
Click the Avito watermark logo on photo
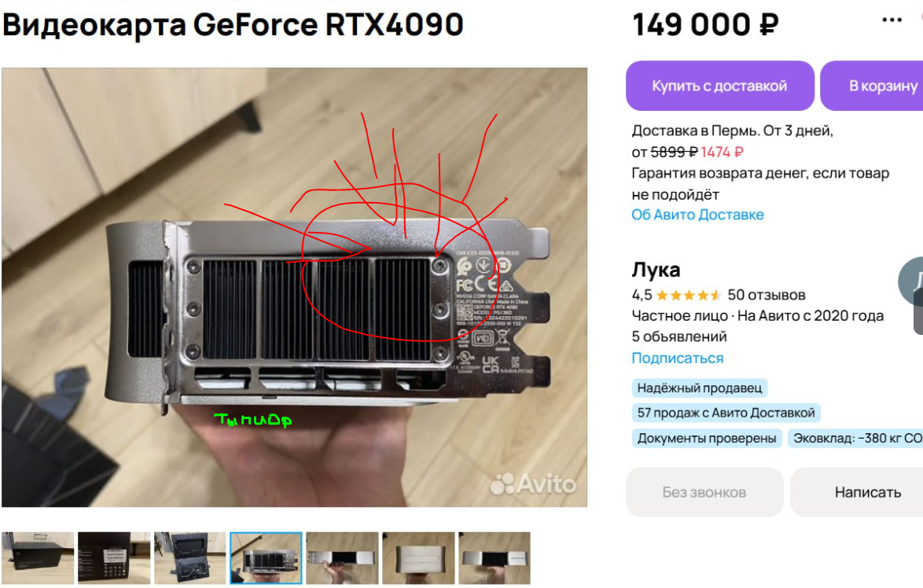(x=533, y=483)
